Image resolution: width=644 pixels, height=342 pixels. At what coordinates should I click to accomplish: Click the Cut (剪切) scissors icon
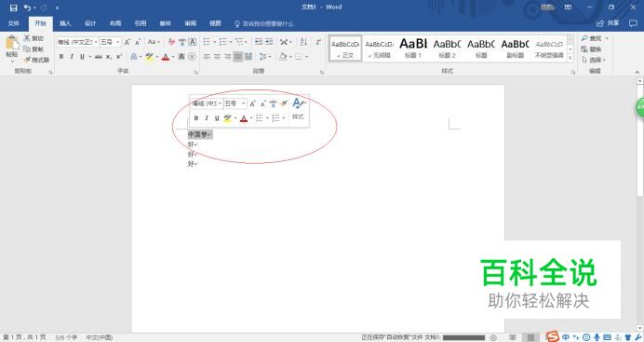[27, 38]
